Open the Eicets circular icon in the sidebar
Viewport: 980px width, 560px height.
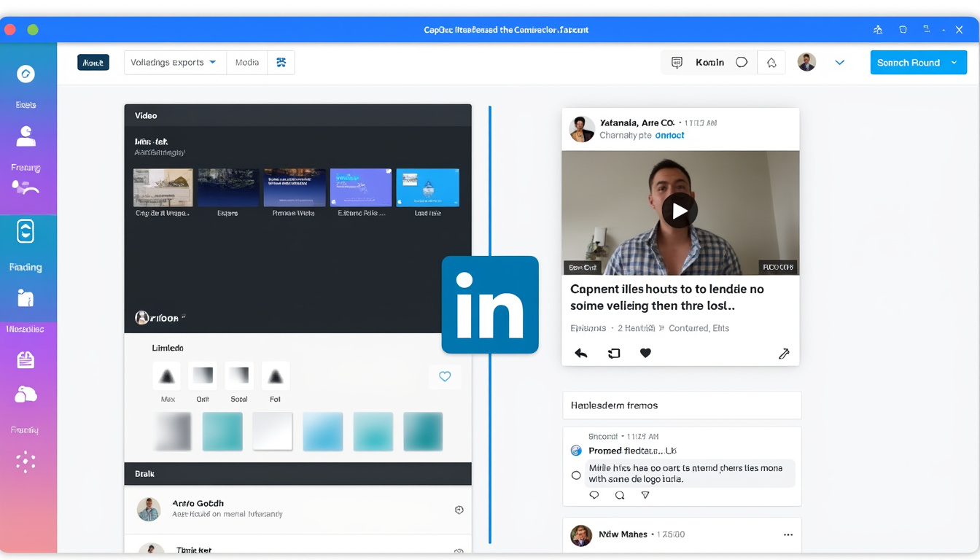click(x=26, y=74)
